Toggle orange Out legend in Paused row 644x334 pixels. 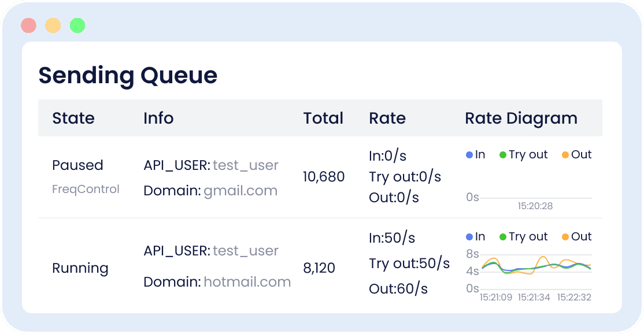click(x=576, y=155)
